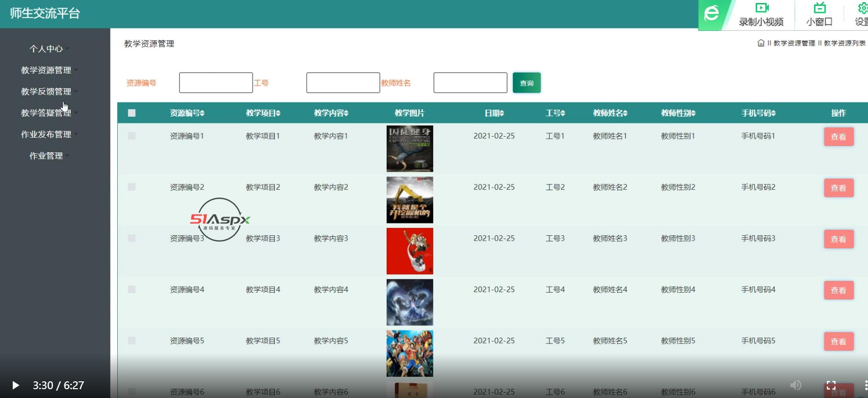The width and height of the screenshot is (868, 398).
Task: Check the checkbox for 资源编号1 row
Action: pos(132,136)
